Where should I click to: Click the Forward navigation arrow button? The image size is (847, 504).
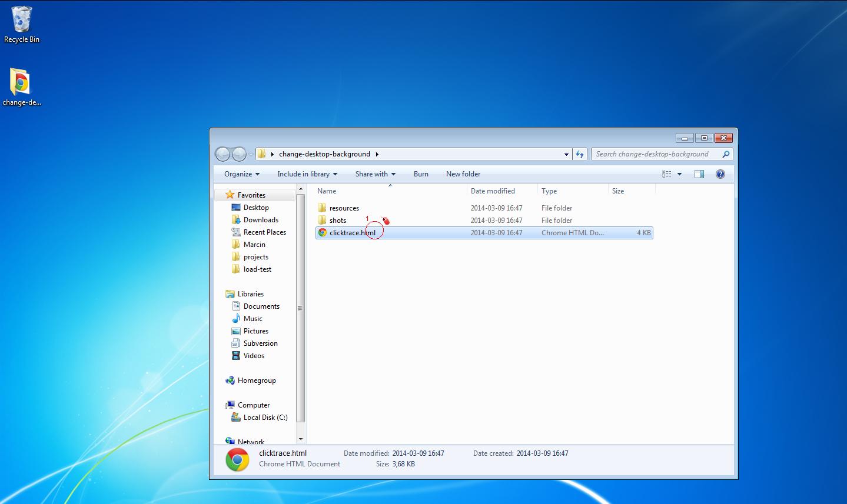239,154
